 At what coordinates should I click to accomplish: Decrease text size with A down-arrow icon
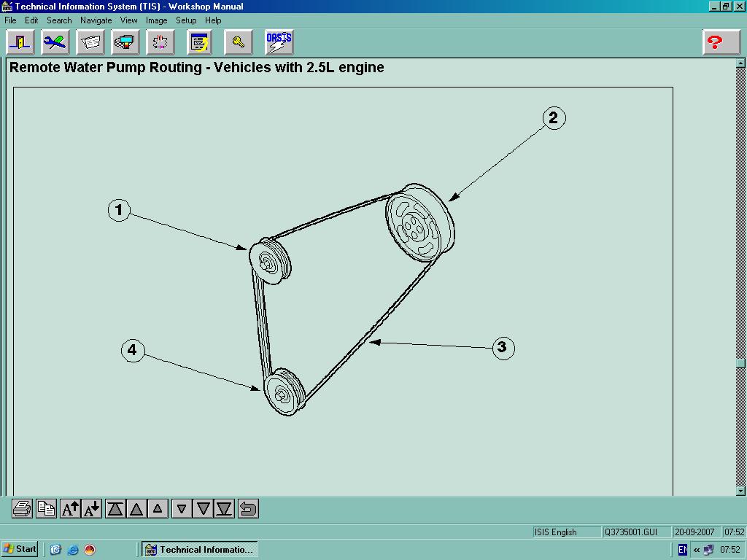92,508
